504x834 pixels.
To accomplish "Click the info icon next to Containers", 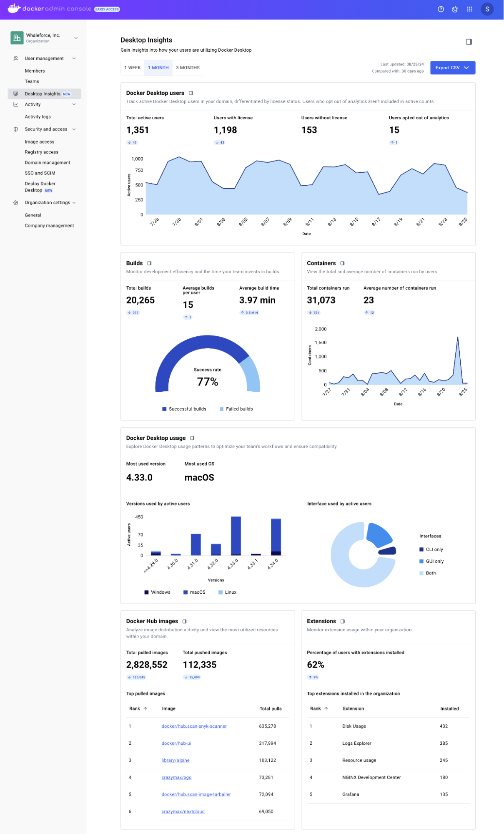I will [x=342, y=263].
